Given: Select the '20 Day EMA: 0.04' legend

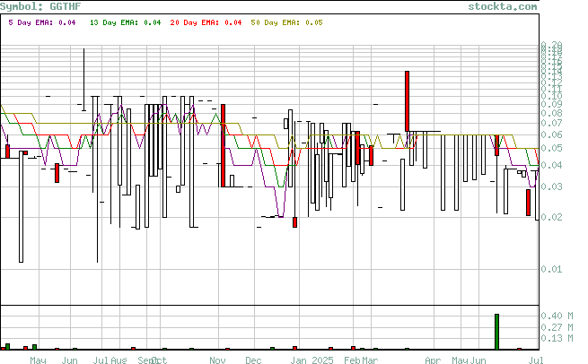Looking at the screenshot, I should click(206, 22).
